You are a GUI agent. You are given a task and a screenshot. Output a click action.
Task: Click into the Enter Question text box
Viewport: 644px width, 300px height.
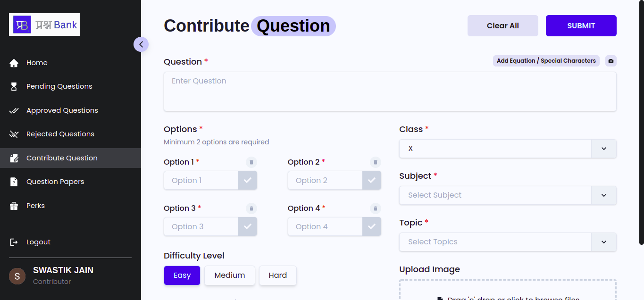[390, 92]
